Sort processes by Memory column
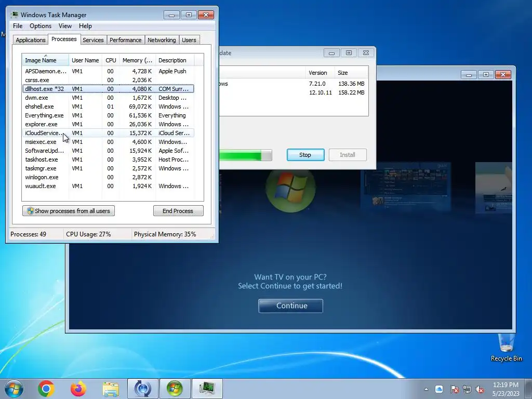The image size is (532, 399). [137, 60]
